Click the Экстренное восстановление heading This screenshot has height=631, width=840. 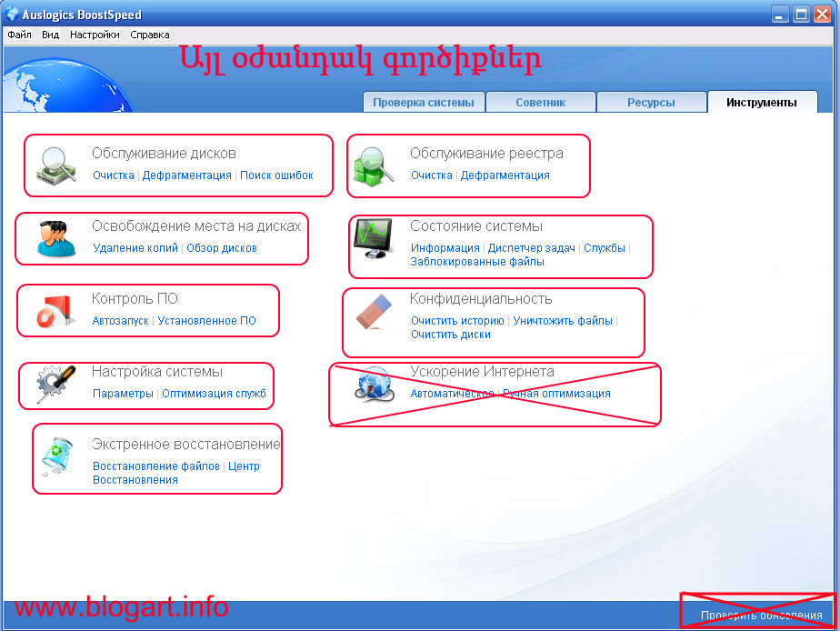[185, 445]
